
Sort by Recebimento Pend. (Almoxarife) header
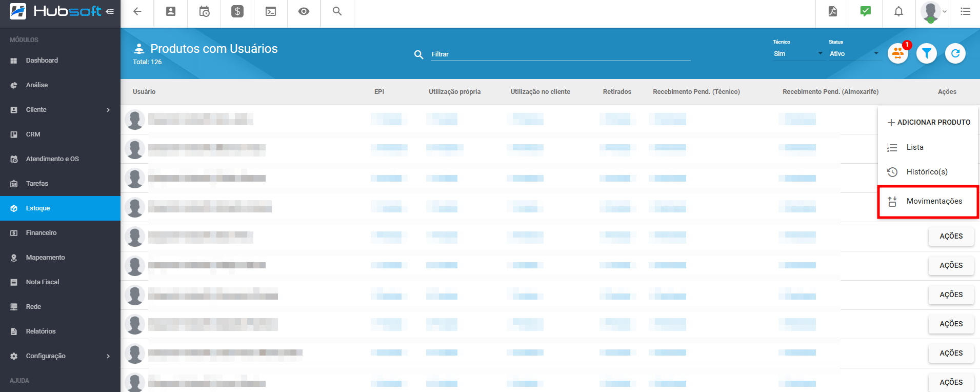point(831,92)
